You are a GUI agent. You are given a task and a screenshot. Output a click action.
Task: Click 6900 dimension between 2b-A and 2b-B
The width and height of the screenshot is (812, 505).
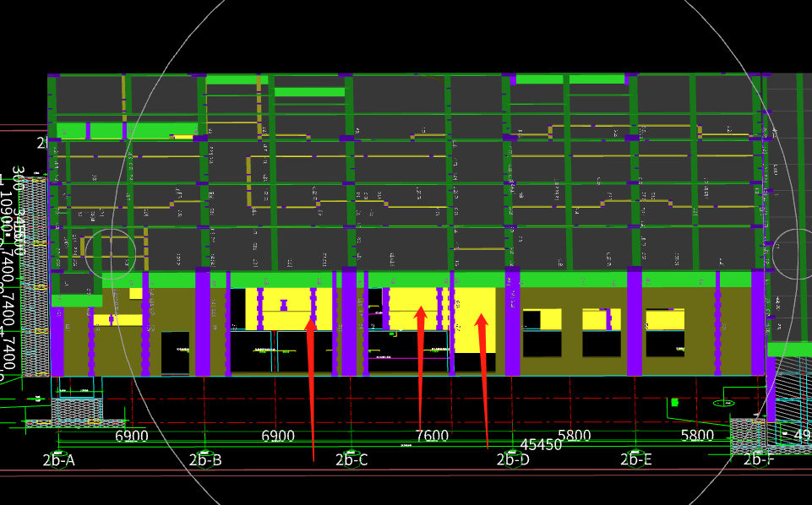(132, 437)
